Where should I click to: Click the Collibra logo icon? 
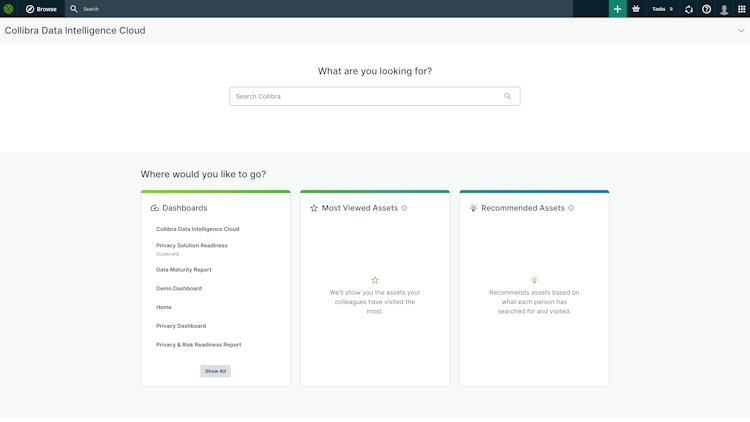(x=8, y=9)
